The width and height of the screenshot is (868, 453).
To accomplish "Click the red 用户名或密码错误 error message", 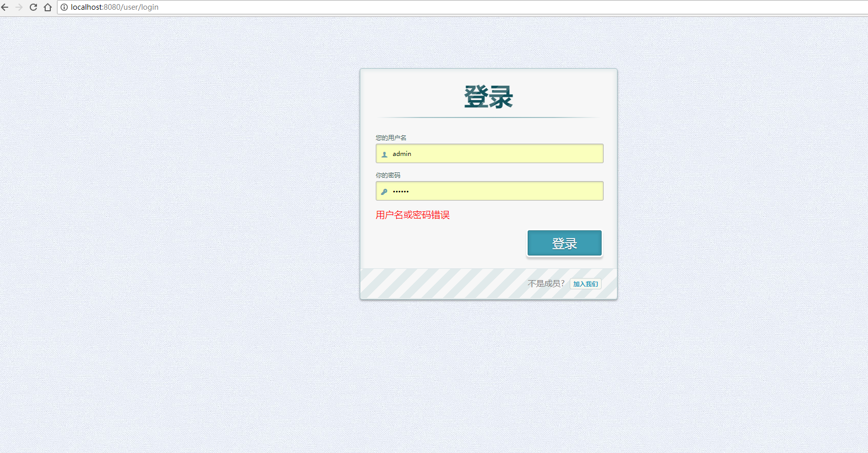I will (x=413, y=215).
